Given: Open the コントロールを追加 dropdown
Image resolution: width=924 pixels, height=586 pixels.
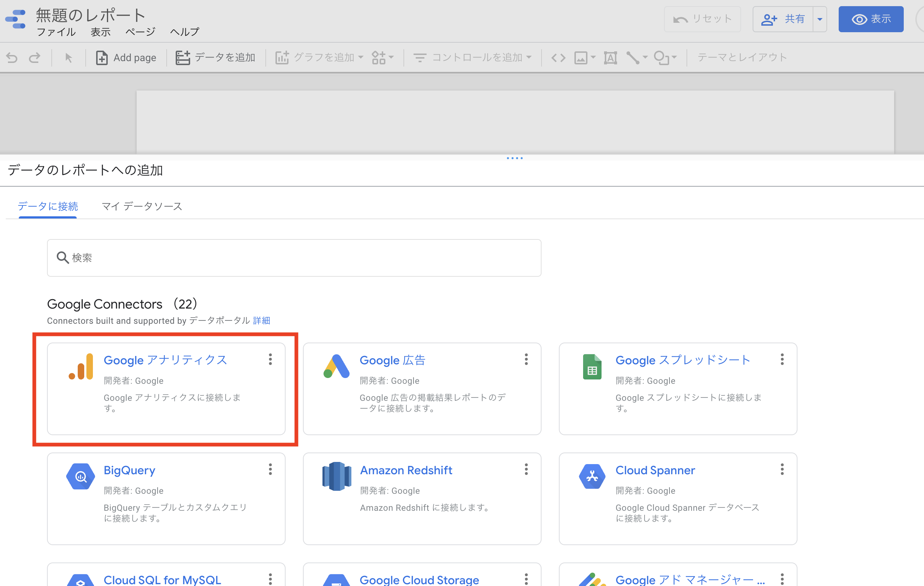Looking at the screenshot, I should click(x=472, y=58).
